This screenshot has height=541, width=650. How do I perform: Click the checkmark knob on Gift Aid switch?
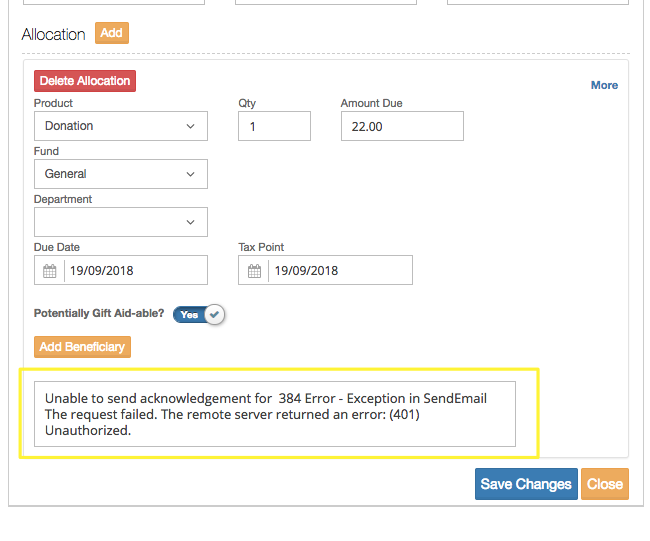pos(214,314)
